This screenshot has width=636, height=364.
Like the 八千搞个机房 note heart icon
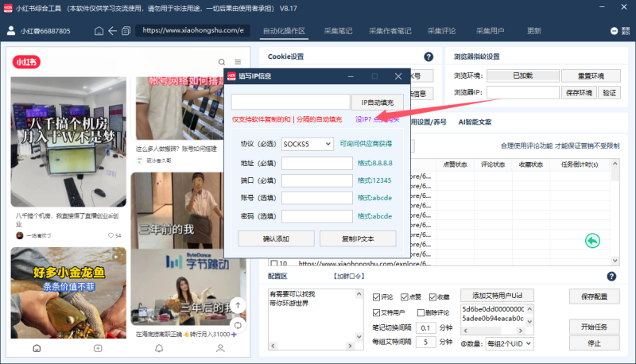[111, 235]
